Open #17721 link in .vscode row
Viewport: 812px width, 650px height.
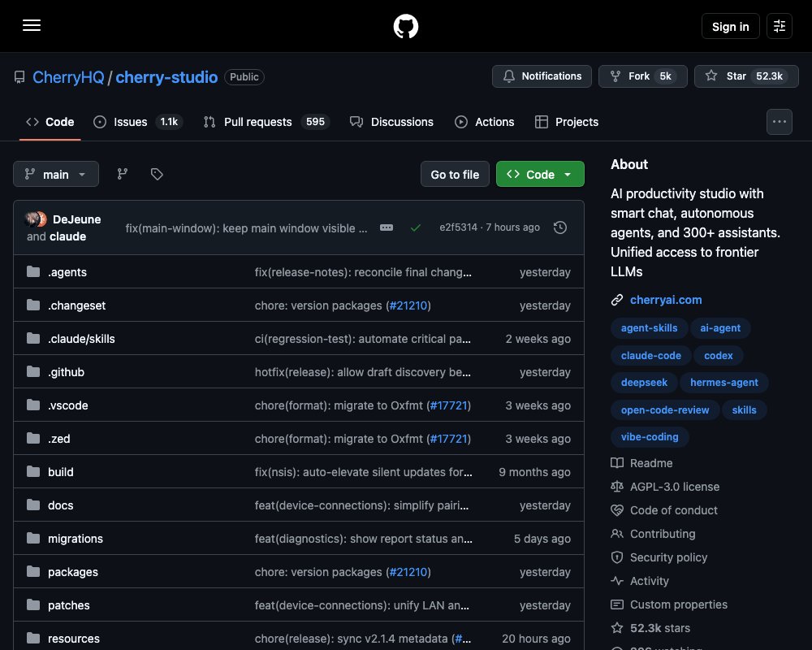448,405
